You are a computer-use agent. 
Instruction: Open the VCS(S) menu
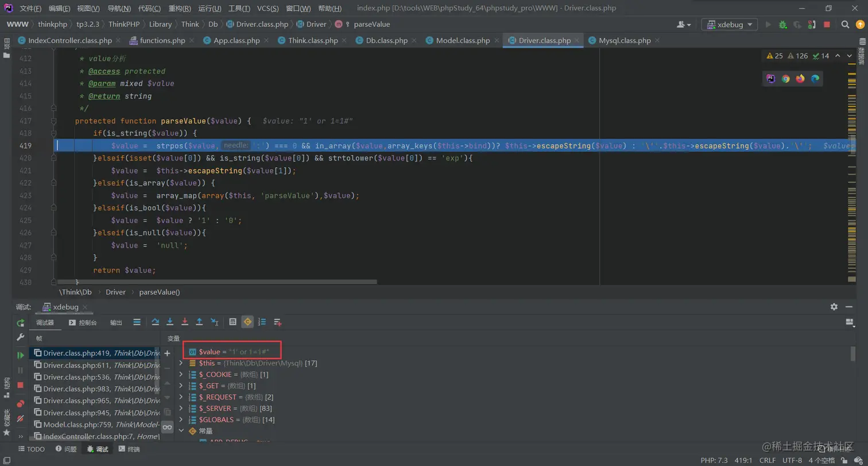pyautogui.click(x=268, y=9)
